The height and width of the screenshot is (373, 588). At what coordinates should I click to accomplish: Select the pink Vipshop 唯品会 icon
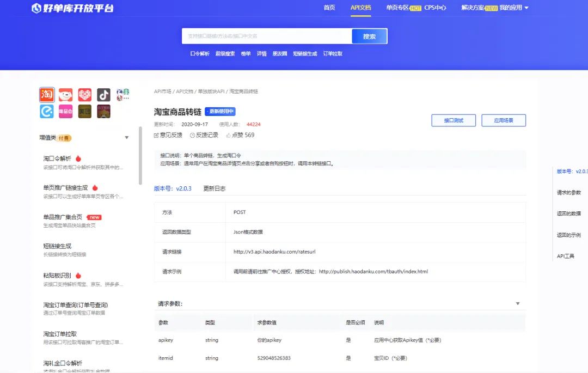(66, 111)
